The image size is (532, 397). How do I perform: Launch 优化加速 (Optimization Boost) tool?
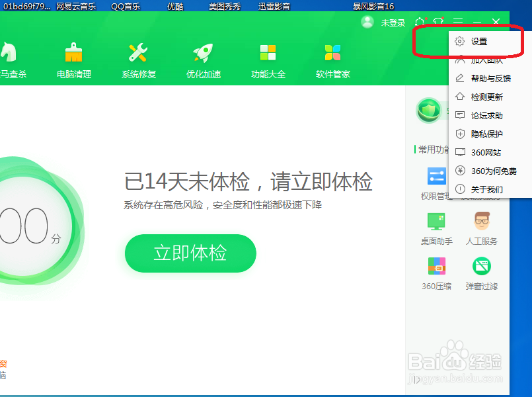(202, 60)
